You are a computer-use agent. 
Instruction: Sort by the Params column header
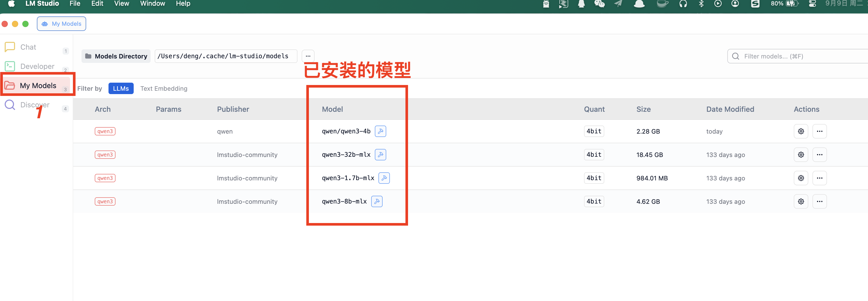point(168,109)
